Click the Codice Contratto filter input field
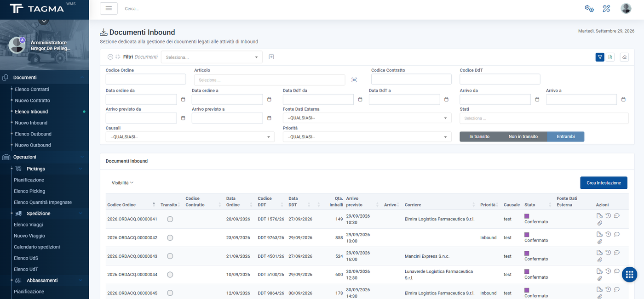The width and height of the screenshot is (644, 299). 411,79
